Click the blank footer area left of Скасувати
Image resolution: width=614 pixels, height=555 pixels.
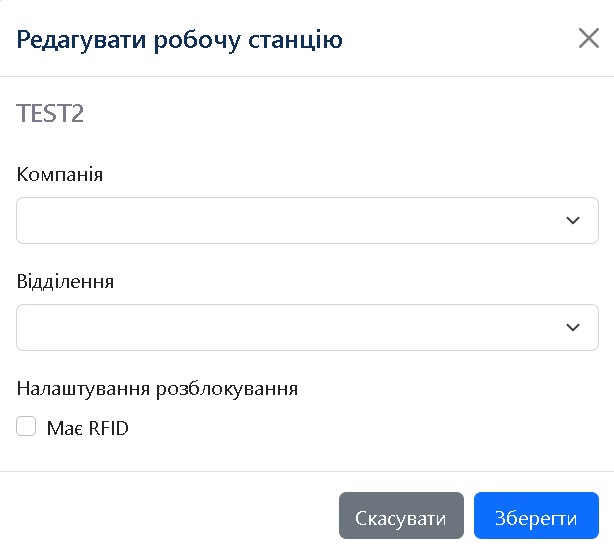coord(170,518)
